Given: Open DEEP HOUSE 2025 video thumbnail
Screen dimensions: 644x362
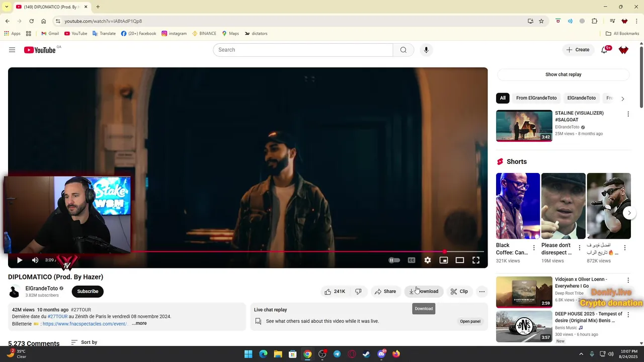Looking at the screenshot, I should point(524,326).
